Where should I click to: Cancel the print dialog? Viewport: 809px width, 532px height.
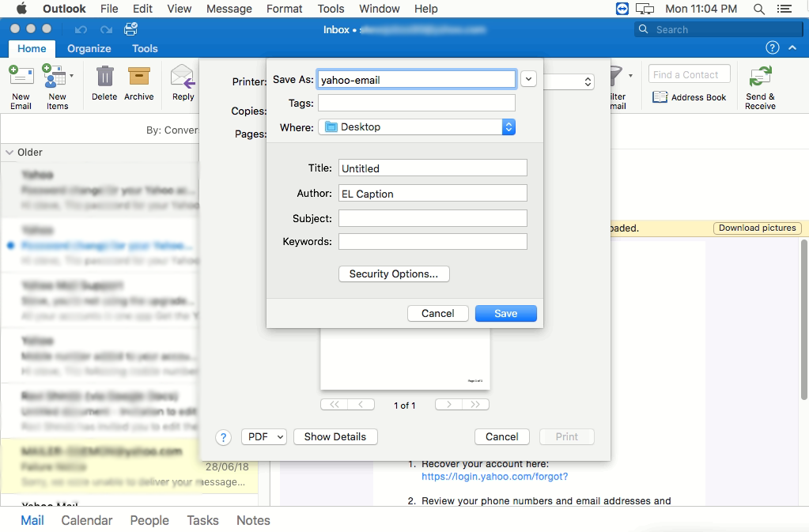501,436
